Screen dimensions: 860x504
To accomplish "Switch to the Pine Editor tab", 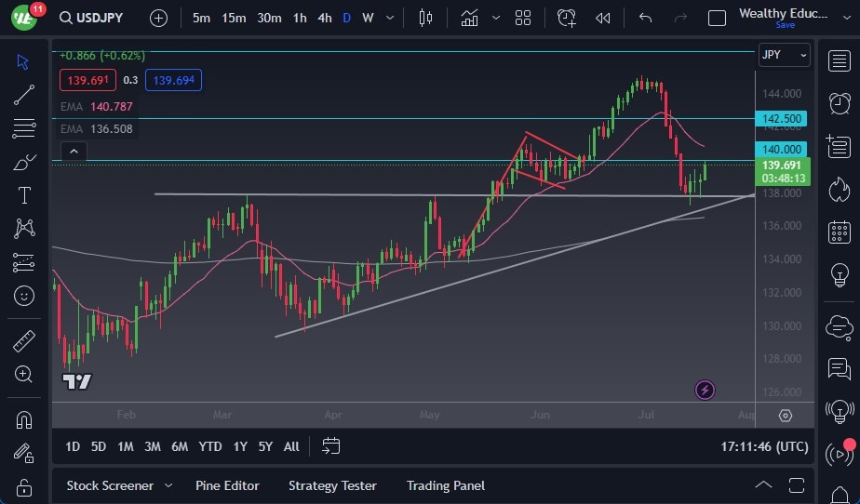I will 227,485.
